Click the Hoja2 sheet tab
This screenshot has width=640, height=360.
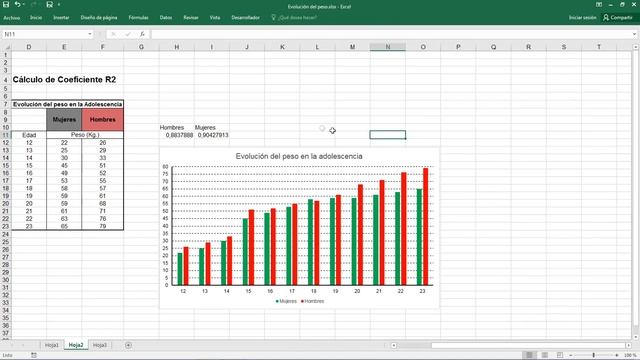(76, 345)
